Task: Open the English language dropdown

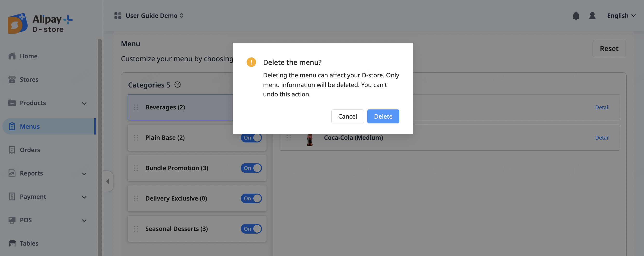Action: click(x=621, y=16)
